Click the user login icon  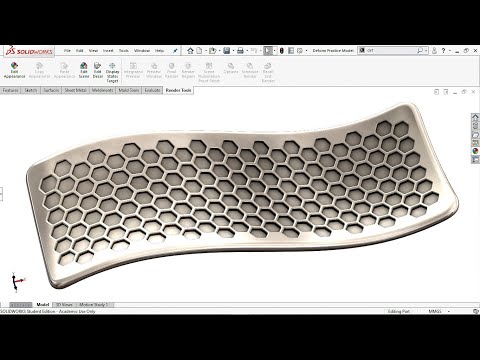[434, 51]
